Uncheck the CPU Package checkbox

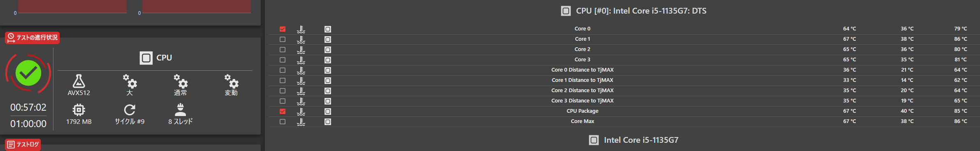(283, 112)
